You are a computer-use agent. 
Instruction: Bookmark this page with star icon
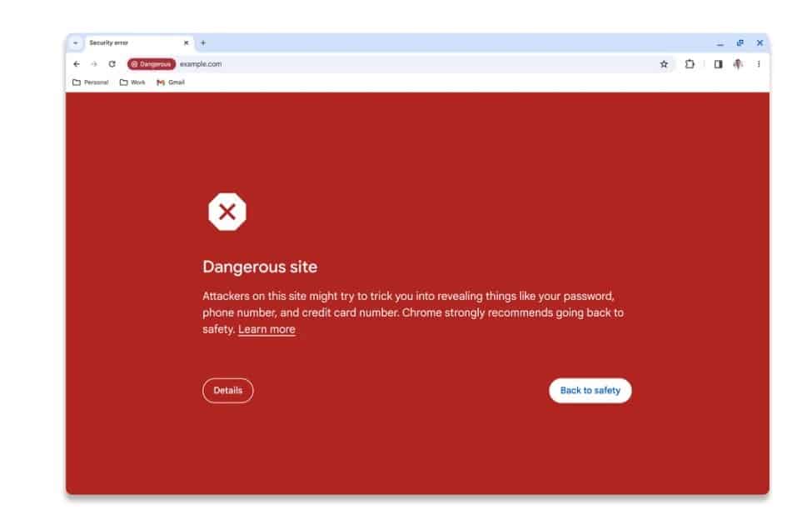[664, 64]
